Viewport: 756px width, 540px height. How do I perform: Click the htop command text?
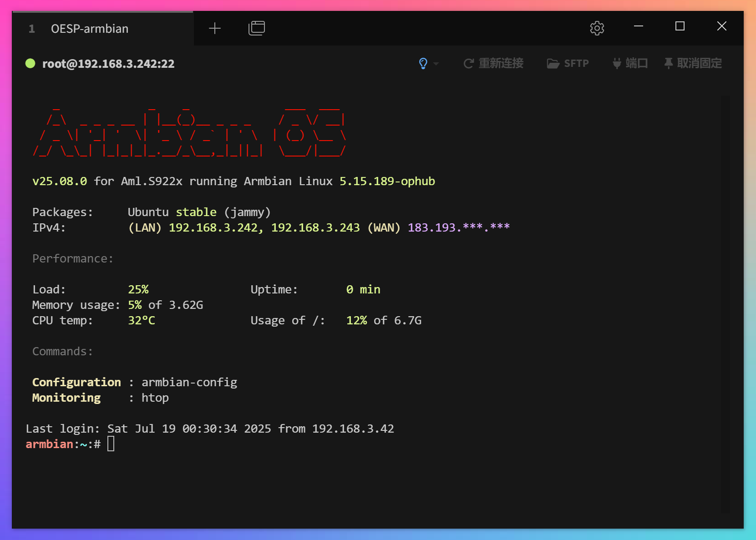point(155,398)
